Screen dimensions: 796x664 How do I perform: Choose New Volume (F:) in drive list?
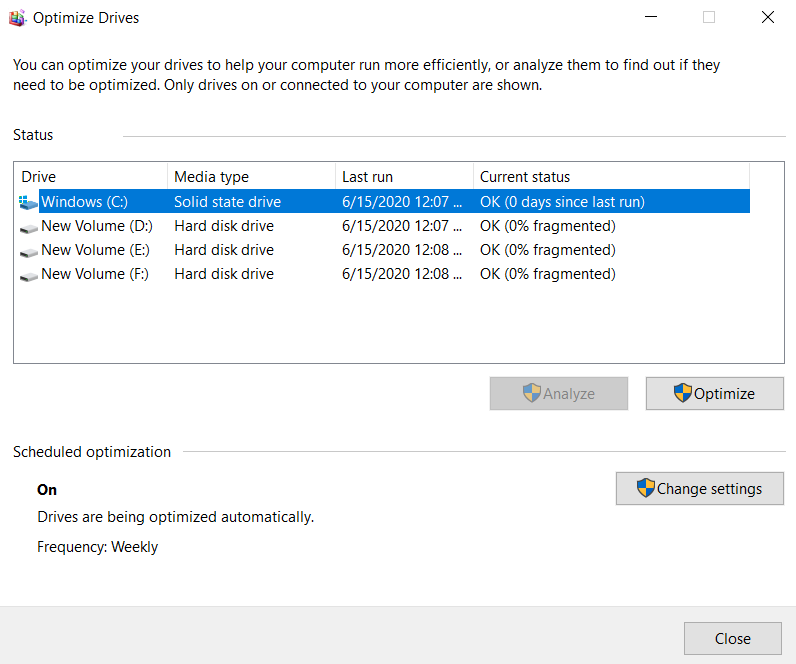[384, 274]
